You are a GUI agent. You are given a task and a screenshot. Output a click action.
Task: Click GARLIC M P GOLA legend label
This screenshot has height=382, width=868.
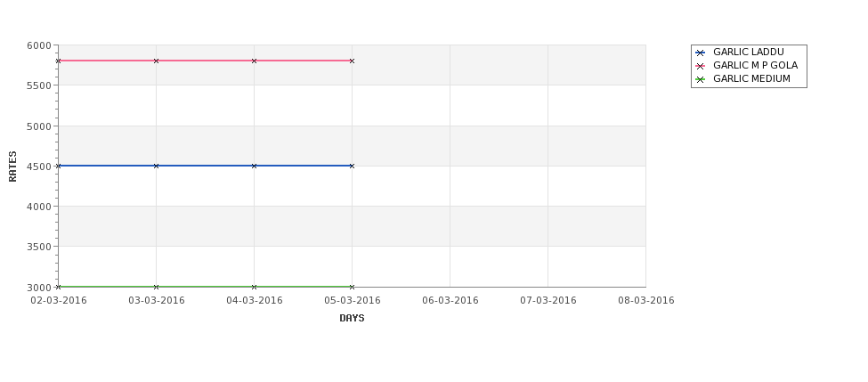755,65
